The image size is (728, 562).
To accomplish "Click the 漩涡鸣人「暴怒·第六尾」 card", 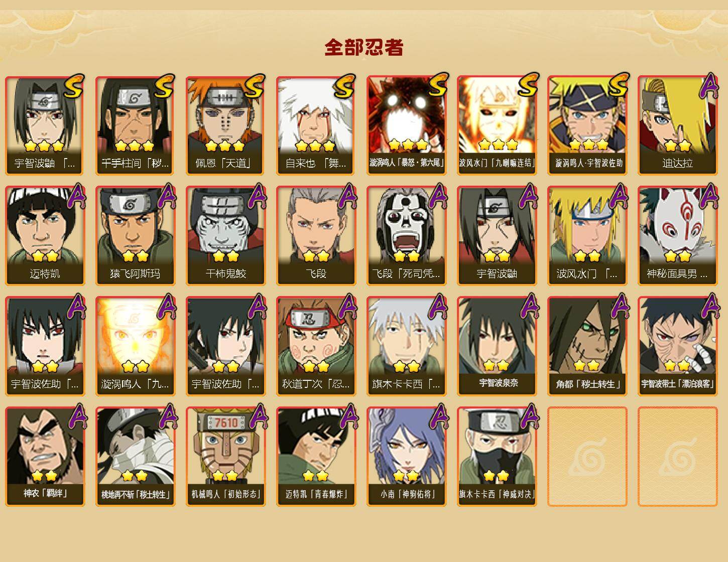I will click(406, 125).
